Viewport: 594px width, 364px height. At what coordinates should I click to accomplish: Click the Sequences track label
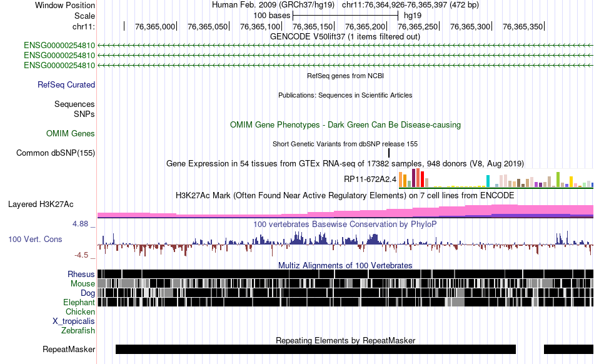coord(74,104)
